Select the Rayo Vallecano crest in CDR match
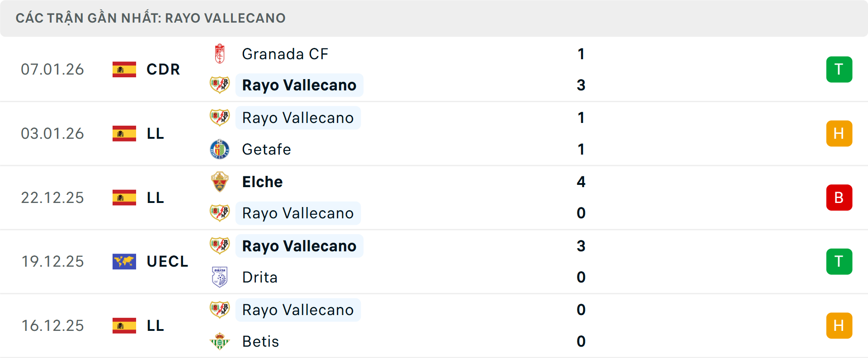 pyautogui.click(x=220, y=85)
